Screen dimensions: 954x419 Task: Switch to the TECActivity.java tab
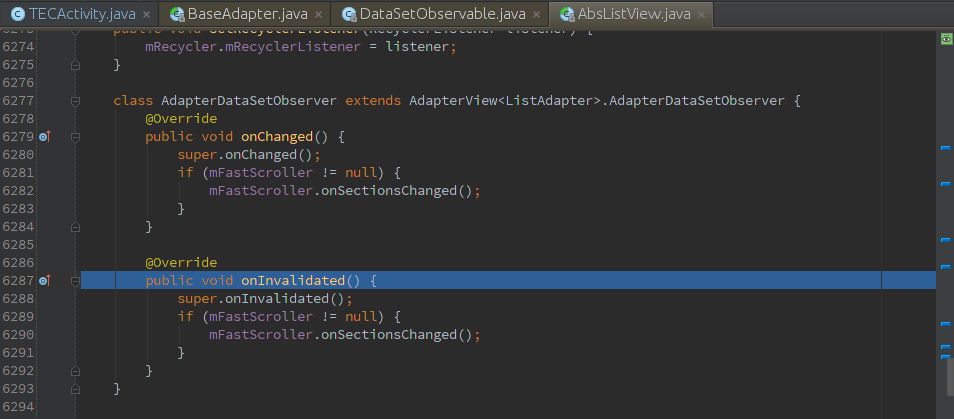[x=79, y=14]
